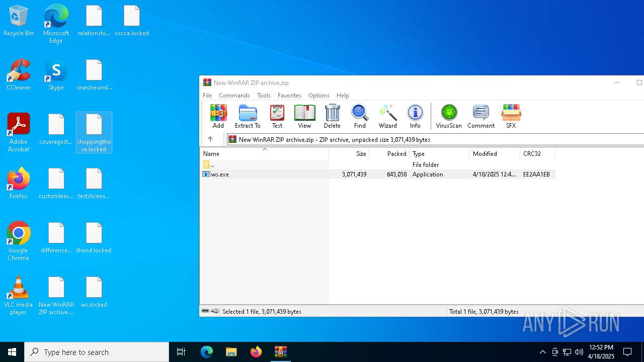Select the relationshi... desktop file
The height and width of the screenshot is (362, 644).
pos(94,21)
